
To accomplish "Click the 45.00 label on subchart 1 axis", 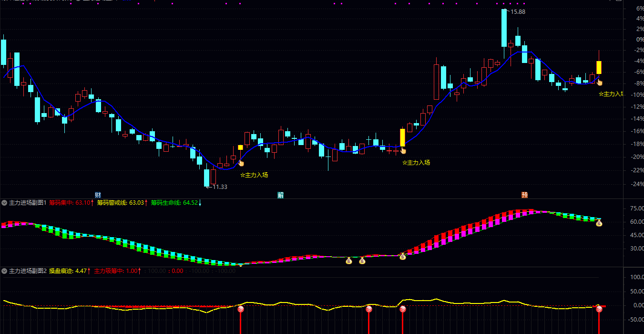I will 637,235.
